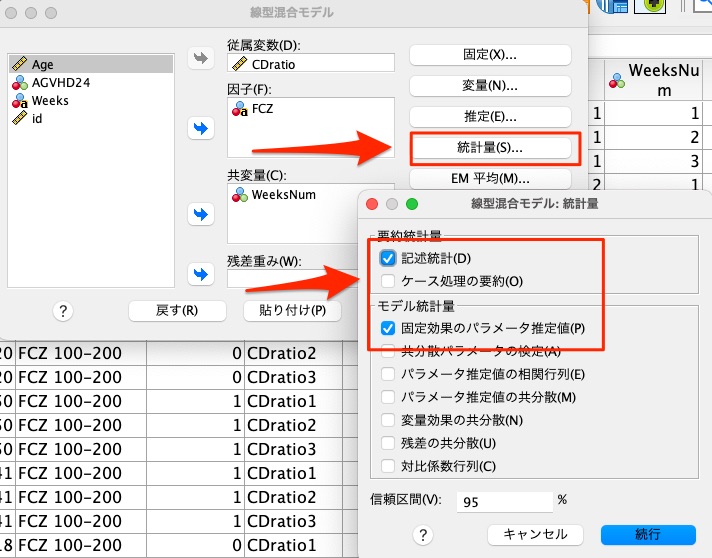This screenshot has height=558, width=712.
Task: Click the 続行 continue button
Action: 647,535
